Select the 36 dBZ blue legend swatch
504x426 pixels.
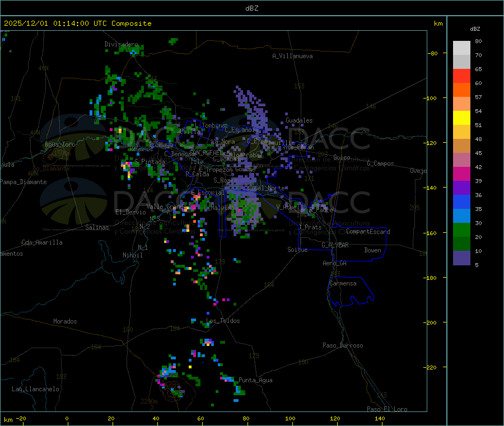[461, 202]
